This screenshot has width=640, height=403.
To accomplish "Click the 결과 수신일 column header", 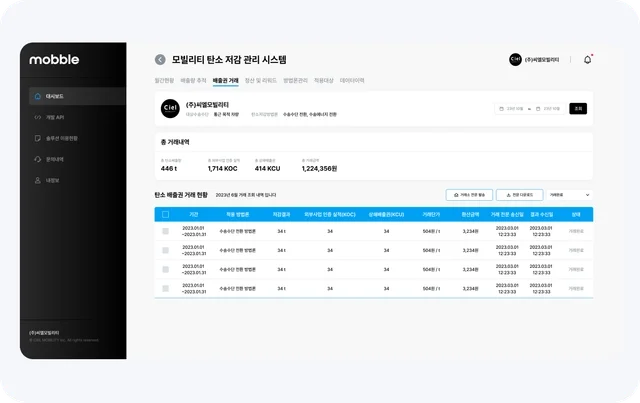I will click(541, 214).
